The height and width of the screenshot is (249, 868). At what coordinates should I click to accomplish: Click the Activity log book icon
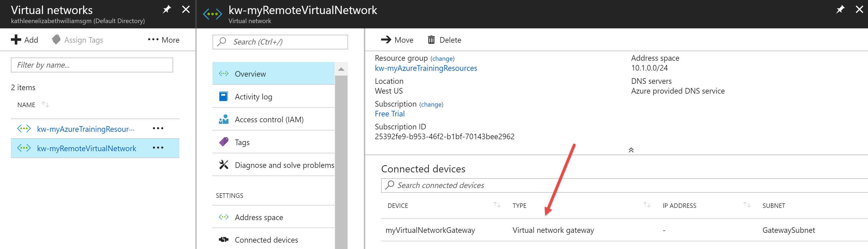pyautogui.click(x=223, y=96)
